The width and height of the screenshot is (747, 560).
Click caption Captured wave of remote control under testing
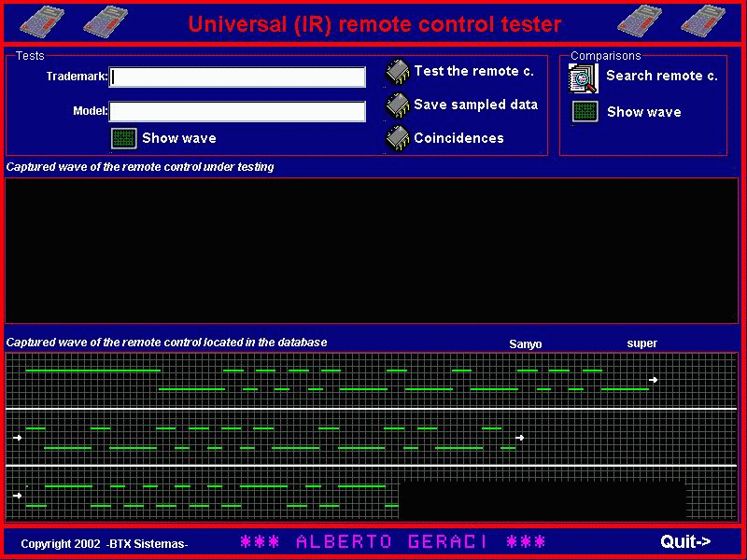(140, 167)
